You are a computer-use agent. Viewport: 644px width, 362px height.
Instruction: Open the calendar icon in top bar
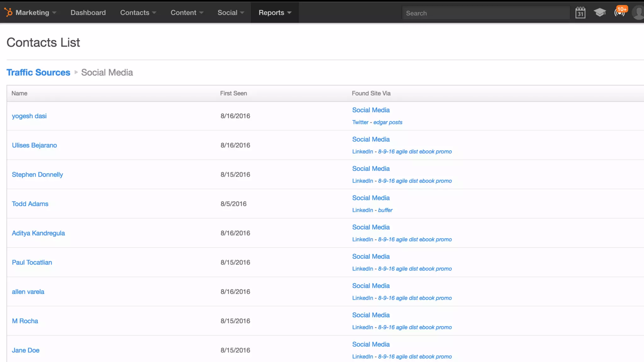(580, 13)
